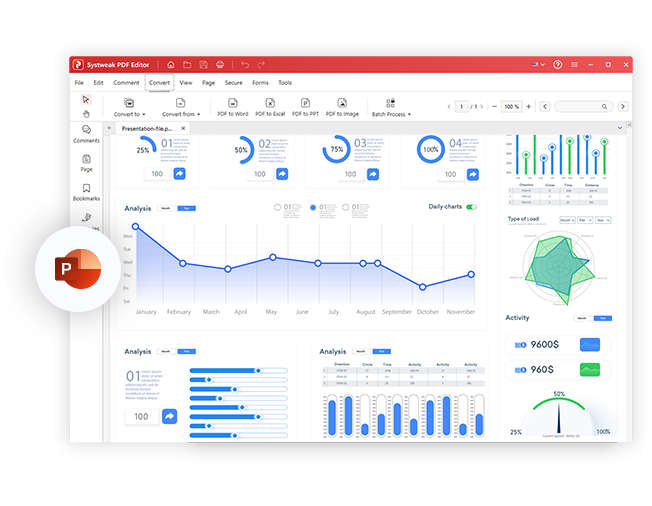Click the 100 % zoom field
Screen dimensions: 652x506
click(x=511, y=106)
